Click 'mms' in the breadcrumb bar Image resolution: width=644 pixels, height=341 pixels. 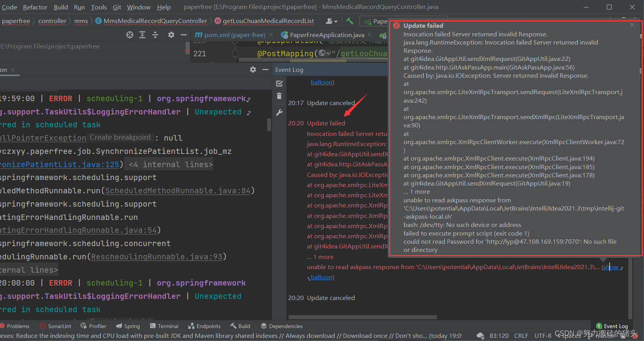[81, 21]
